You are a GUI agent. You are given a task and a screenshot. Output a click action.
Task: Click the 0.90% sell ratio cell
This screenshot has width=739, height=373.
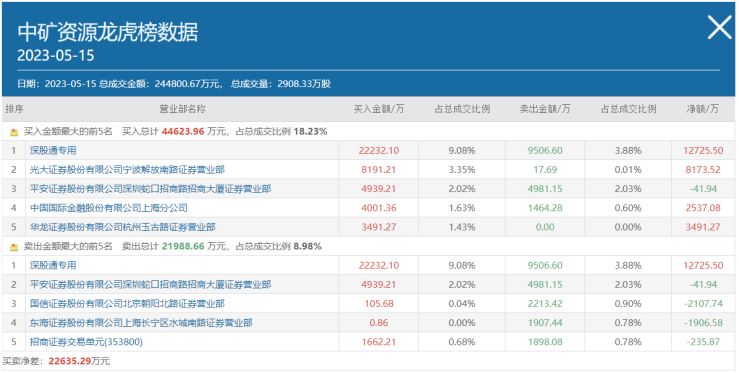628,304
